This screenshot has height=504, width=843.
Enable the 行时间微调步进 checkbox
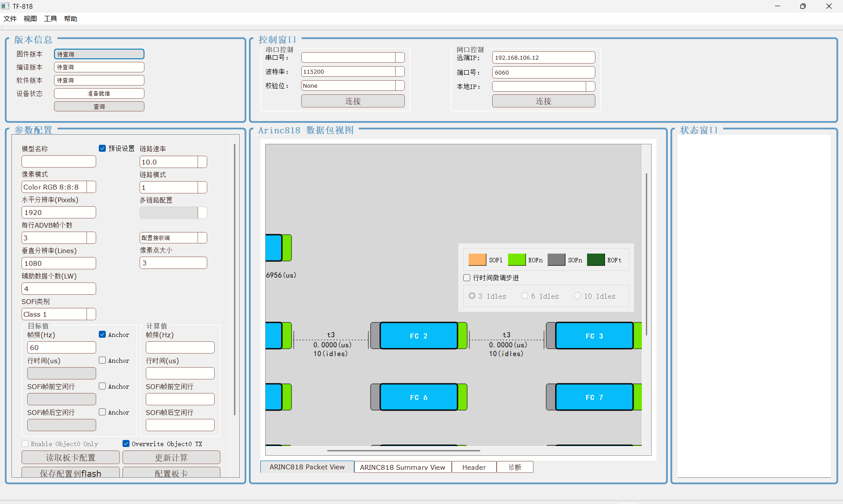(467, 278)
